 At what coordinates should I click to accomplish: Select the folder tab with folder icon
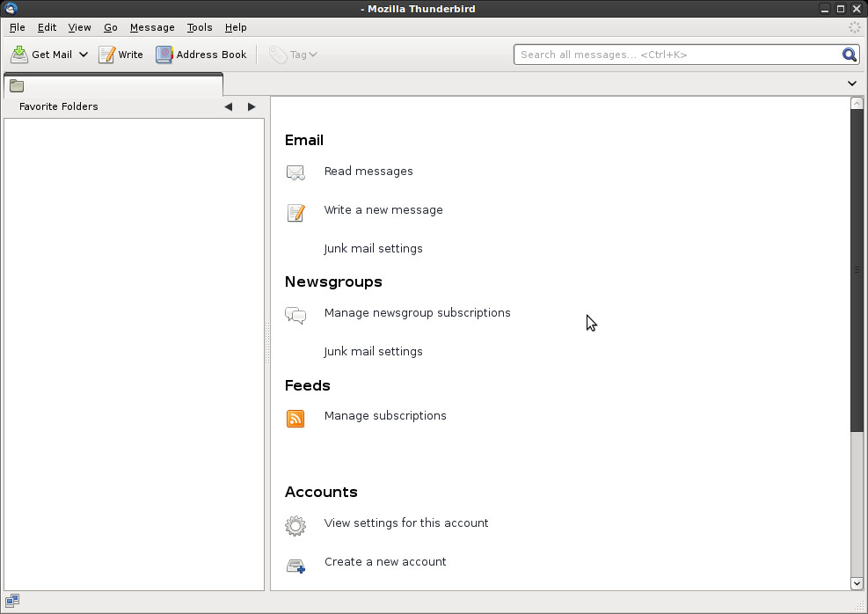[x=113, y=85]
